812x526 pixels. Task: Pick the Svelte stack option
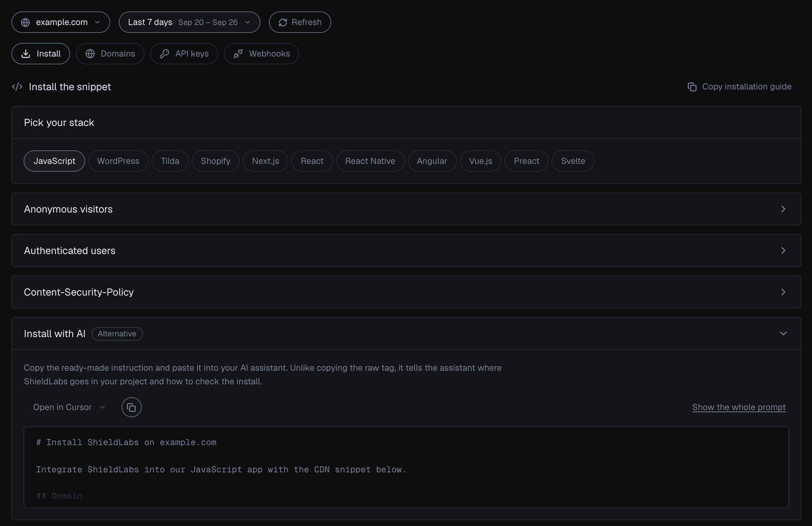pos(573,161)
